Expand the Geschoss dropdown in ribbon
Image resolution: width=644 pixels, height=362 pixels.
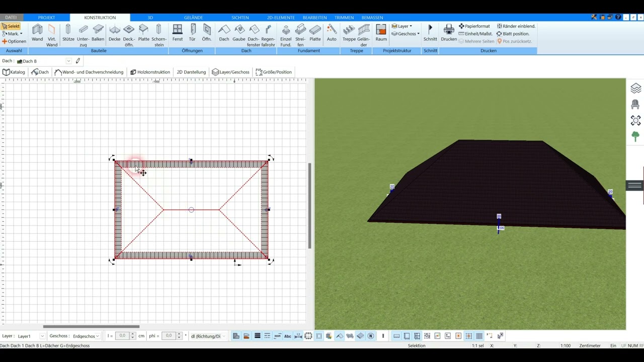pos(406,34)
